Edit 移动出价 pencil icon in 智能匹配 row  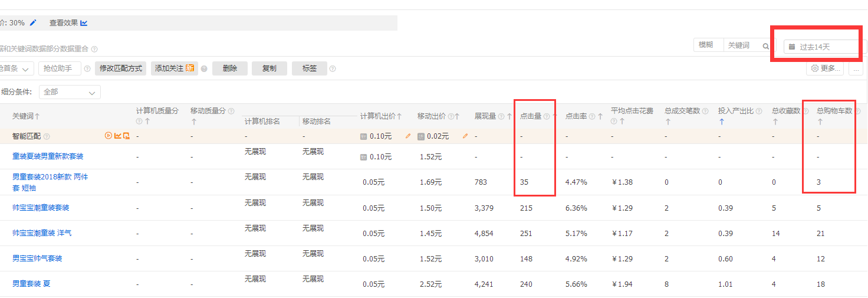[x=465, y=136]
